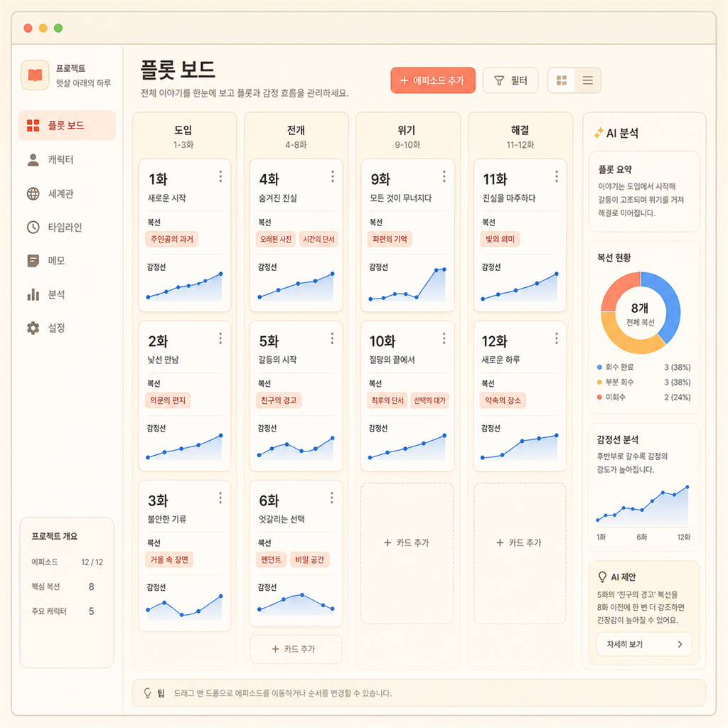Open the more menu on 6화 card
Image resolution: width=728 pixels, height=728 pixels.
click(331, 498)
